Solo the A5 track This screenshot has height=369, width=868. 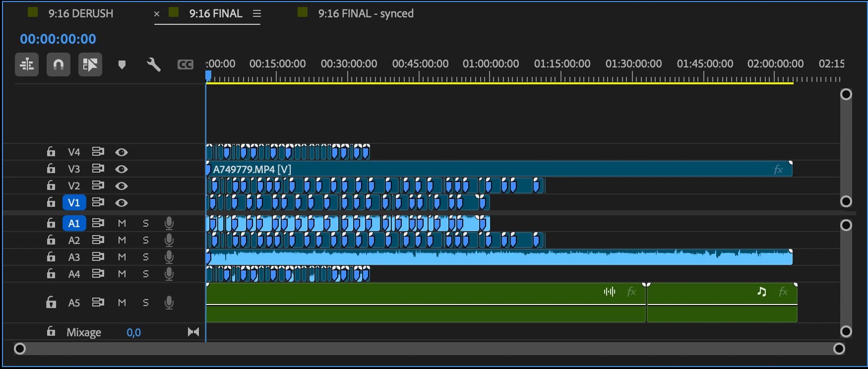(x=146, y=303)
